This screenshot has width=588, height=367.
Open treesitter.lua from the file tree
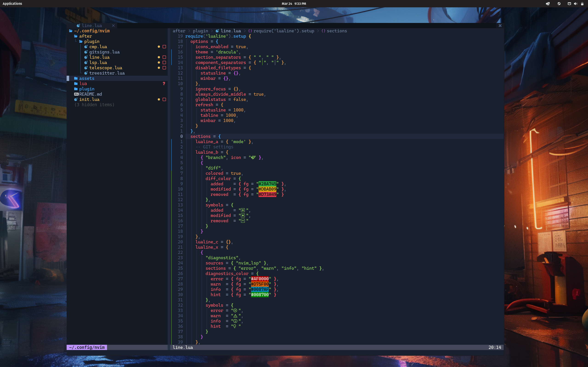pos(107,73)
